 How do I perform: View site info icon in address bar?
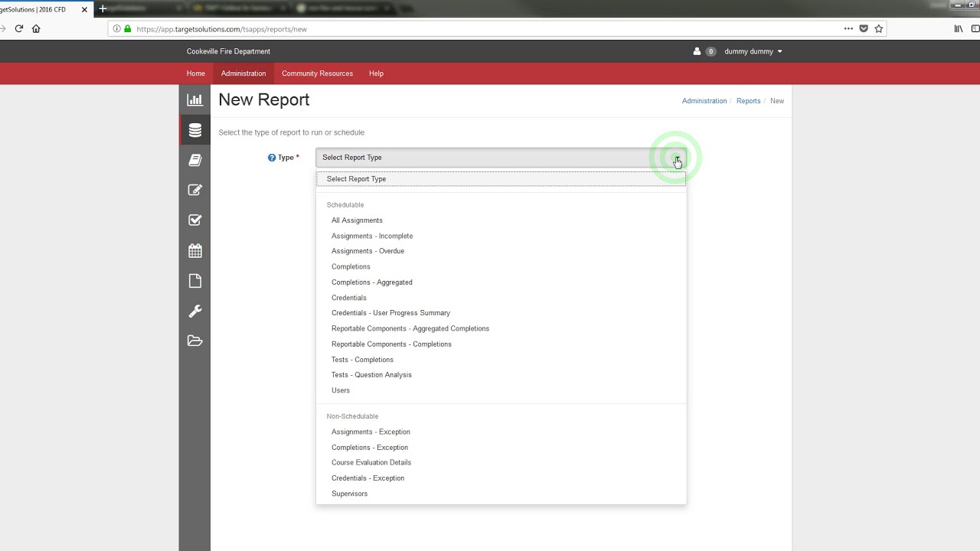click(117, 28)
